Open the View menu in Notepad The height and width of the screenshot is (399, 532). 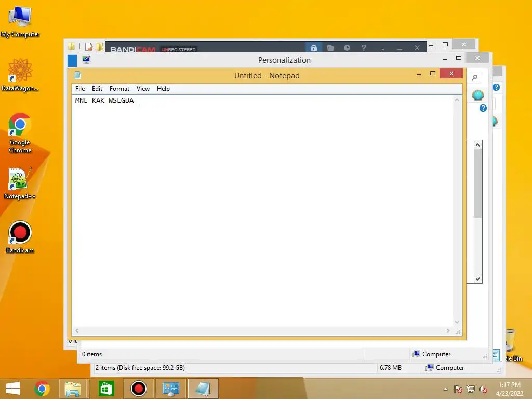pos(143,89)
